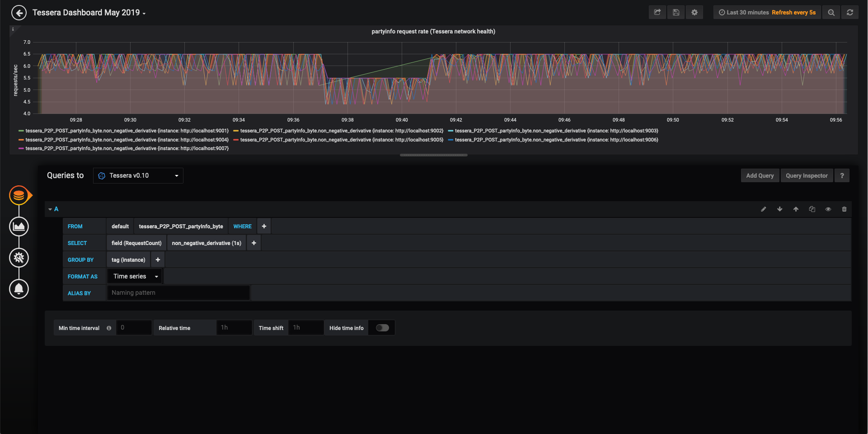Viewport: 868px width, 434px height.
Task: Click the partyinfo request rate panel title
Action: (433, 31)
